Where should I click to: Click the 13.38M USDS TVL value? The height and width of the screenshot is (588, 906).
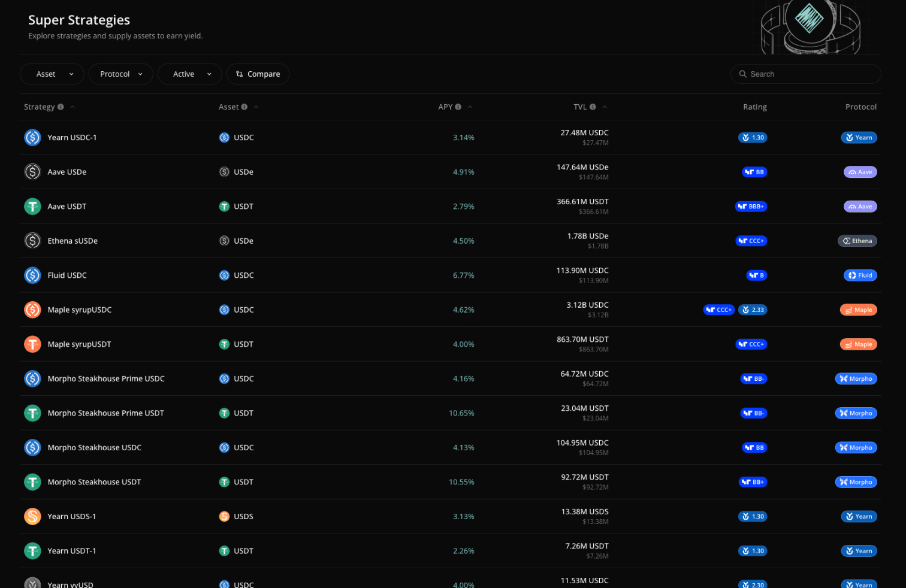585,511
